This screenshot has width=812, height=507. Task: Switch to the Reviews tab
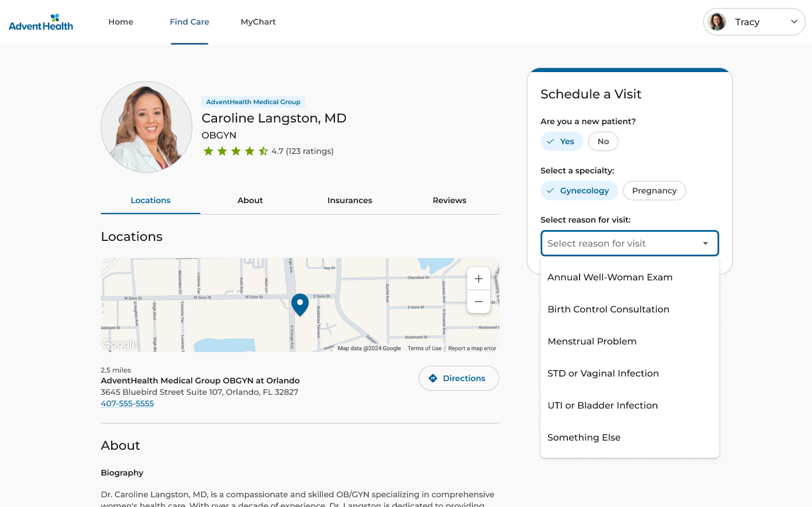pyautogui.click(x=450, y=200)
